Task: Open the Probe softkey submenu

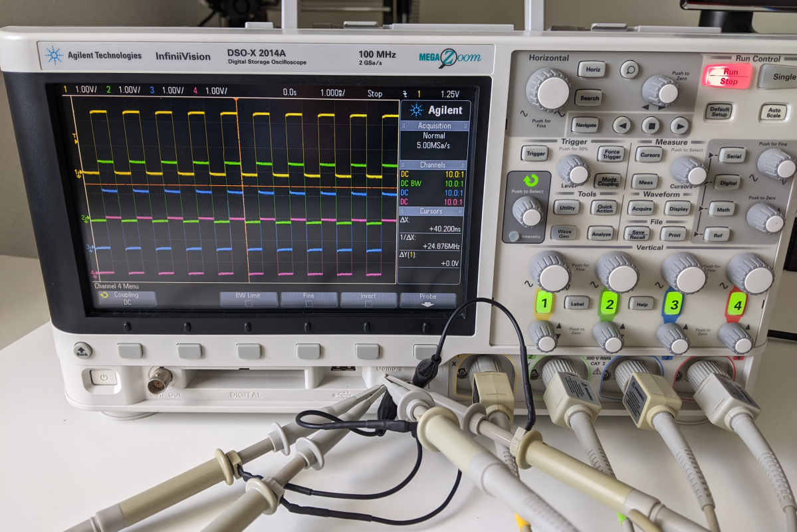Action: pos(427,300)
